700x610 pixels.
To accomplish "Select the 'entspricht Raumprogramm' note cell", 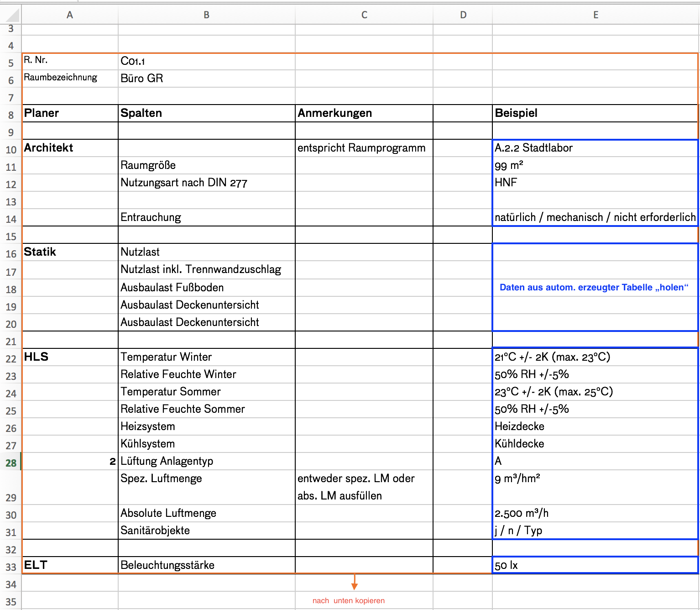I will point(364,148).
